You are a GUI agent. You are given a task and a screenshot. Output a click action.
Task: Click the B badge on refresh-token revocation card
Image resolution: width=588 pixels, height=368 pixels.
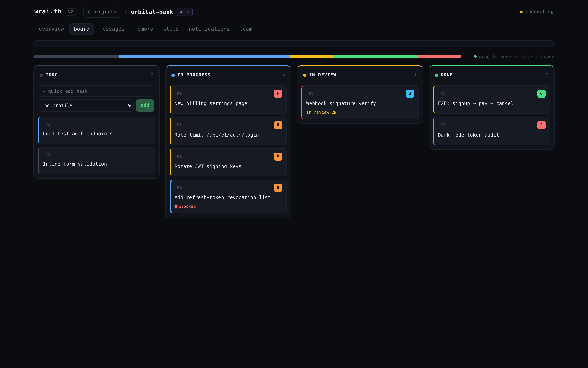point(278,188)
